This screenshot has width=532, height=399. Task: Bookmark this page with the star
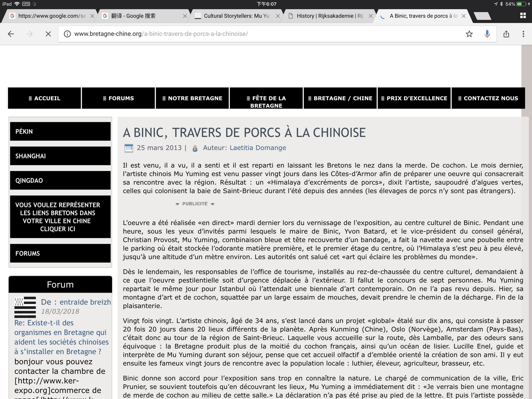click(x=469, y=34)
